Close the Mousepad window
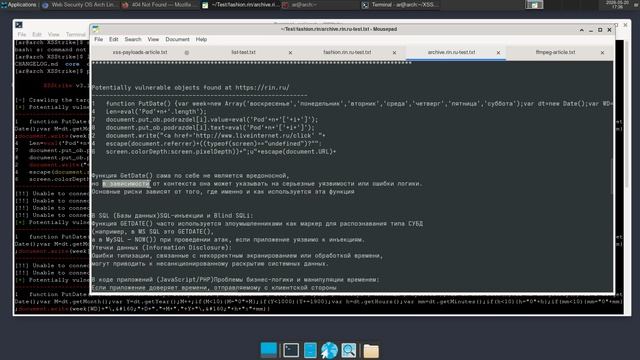This screenshot has width=640, height=360. point(609,30)
